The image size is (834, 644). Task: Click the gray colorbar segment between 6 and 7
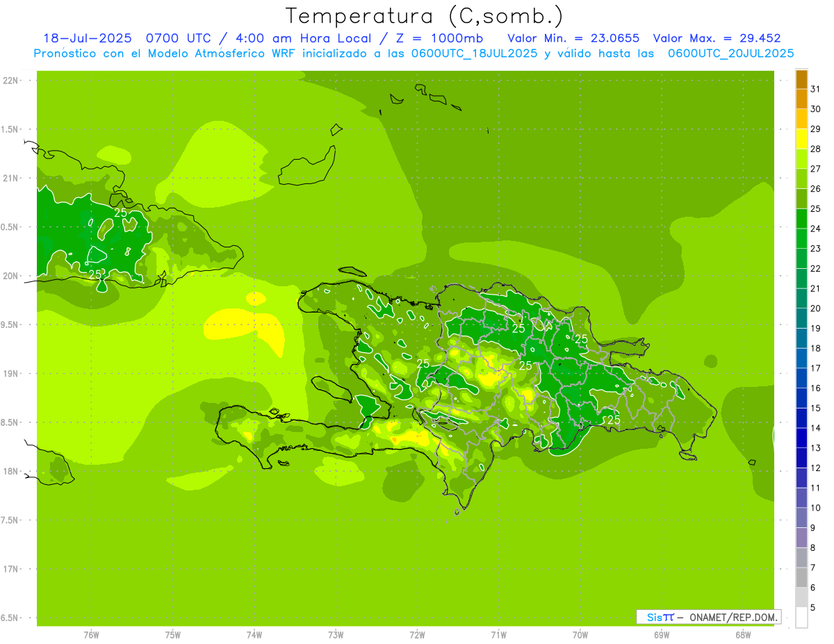coord(801,577)
